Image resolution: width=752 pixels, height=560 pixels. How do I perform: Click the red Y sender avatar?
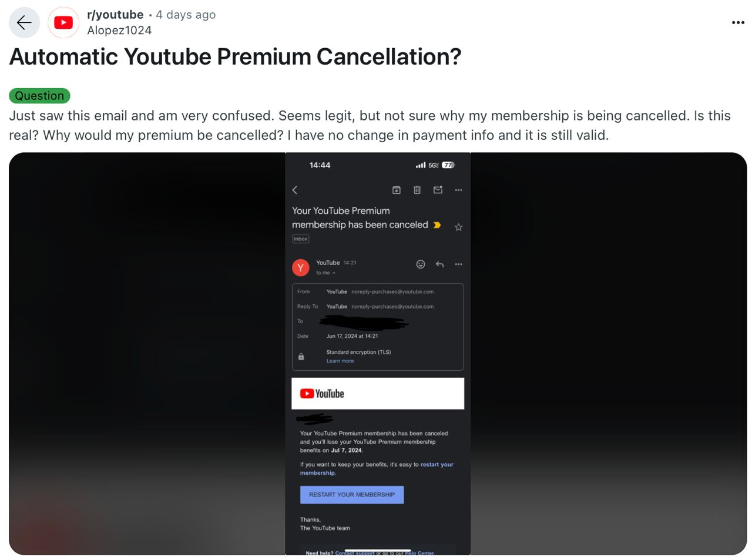coord(301,267)
